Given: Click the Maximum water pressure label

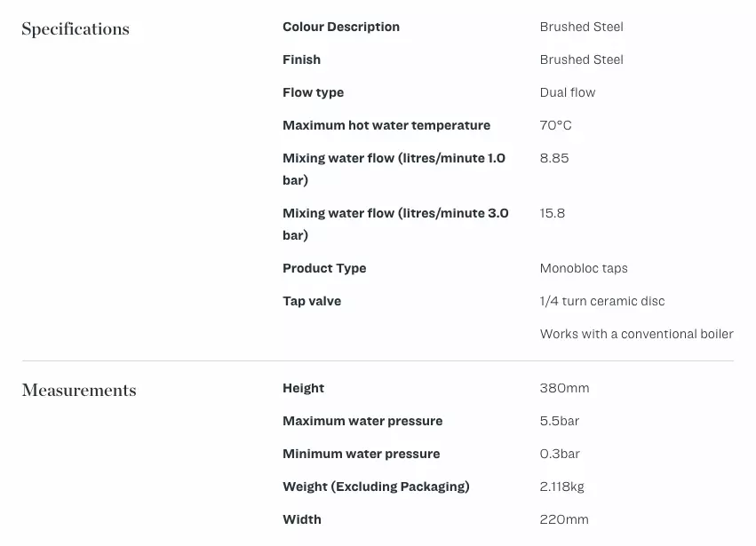Looking at the screenshot, I should click(362, 421).
